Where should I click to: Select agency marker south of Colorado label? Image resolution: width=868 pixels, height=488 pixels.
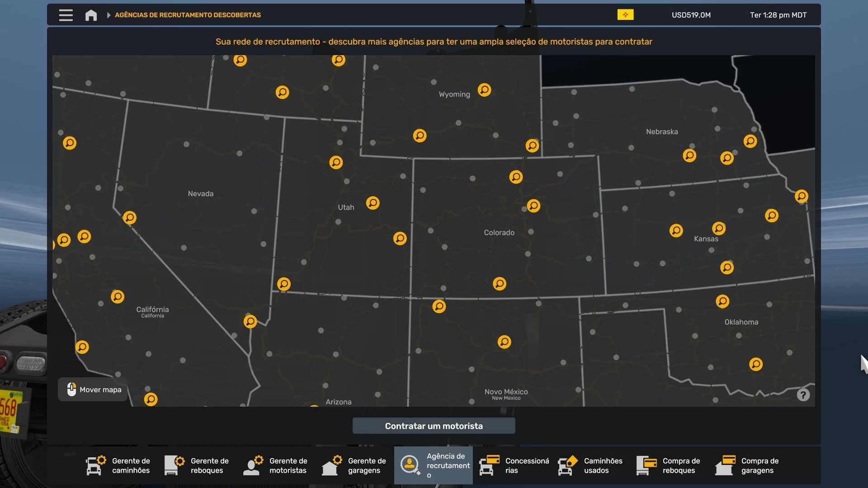coord(499,284)
